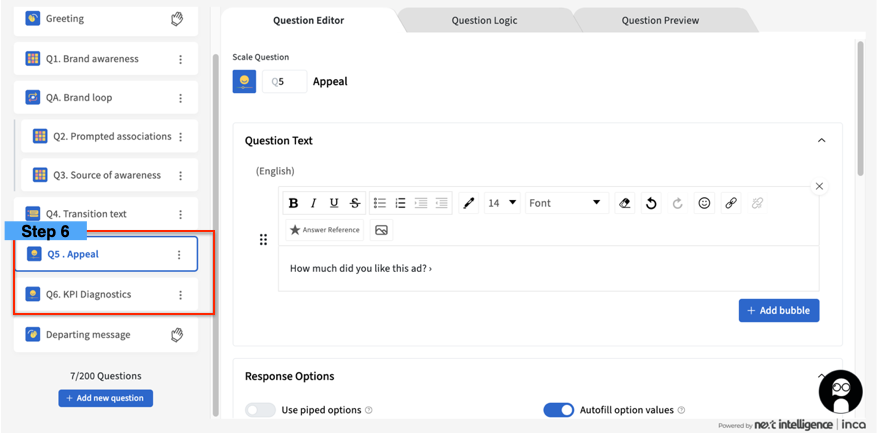This screenshot has width=877, height=433.
Task: Open the emoji picker icon
Action: [x=704, y=203]
